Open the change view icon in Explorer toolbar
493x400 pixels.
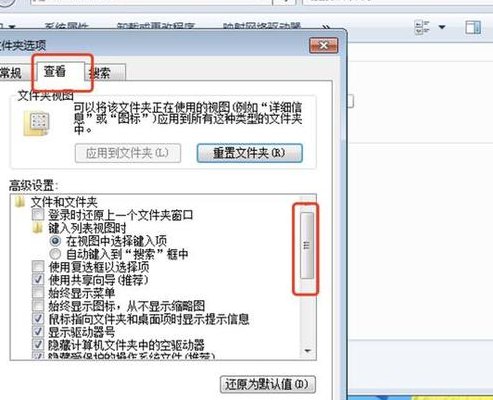point(422,27)
